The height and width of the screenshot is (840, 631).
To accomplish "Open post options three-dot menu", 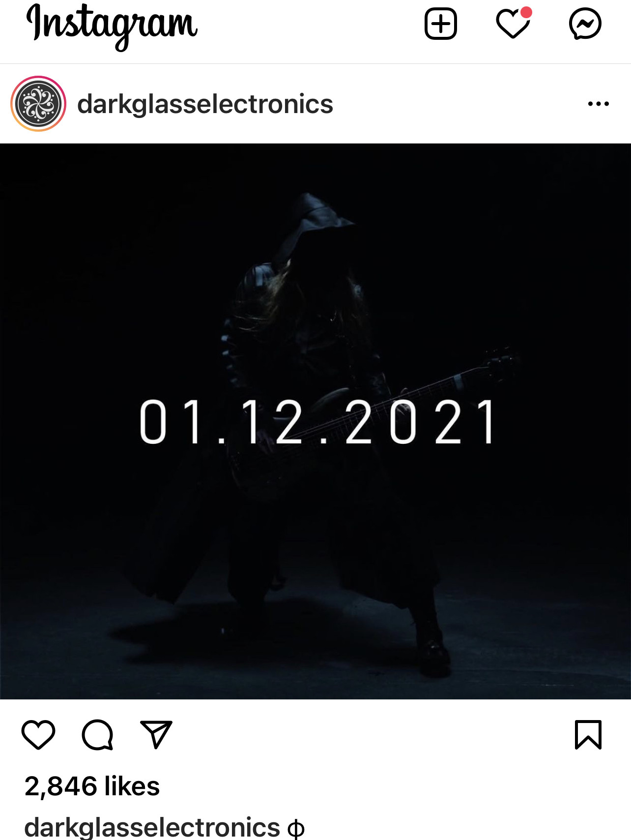I will tap(598, 104).
